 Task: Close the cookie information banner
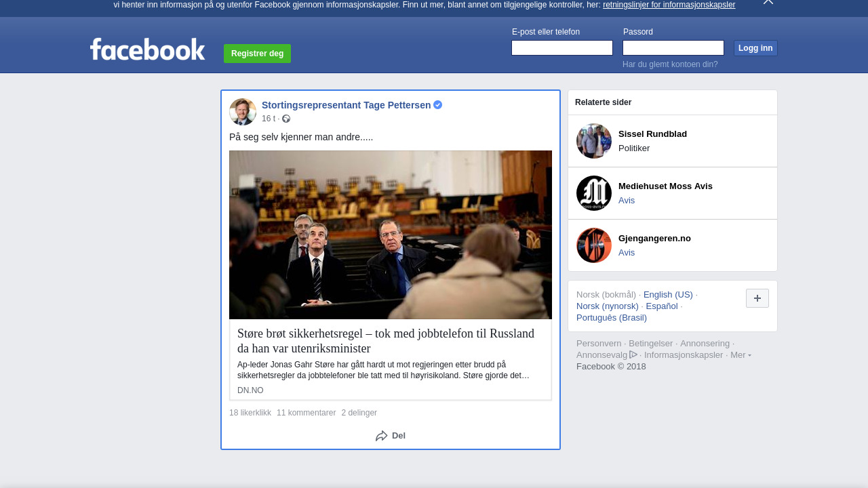768,2
